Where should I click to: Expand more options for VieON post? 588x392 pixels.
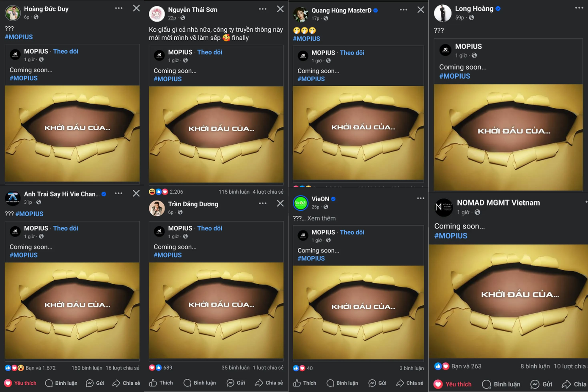tap(420, 198)
